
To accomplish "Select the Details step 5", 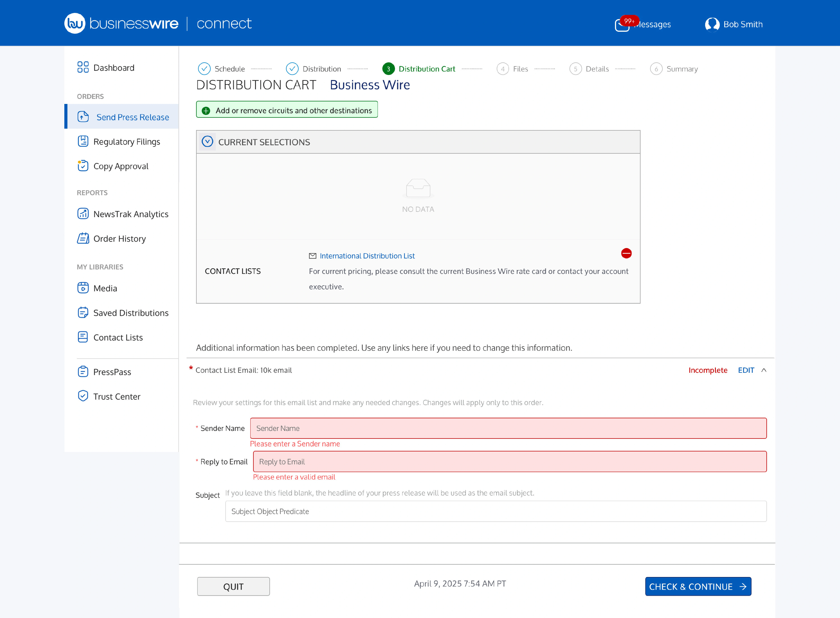I will (x=589, y=69).
